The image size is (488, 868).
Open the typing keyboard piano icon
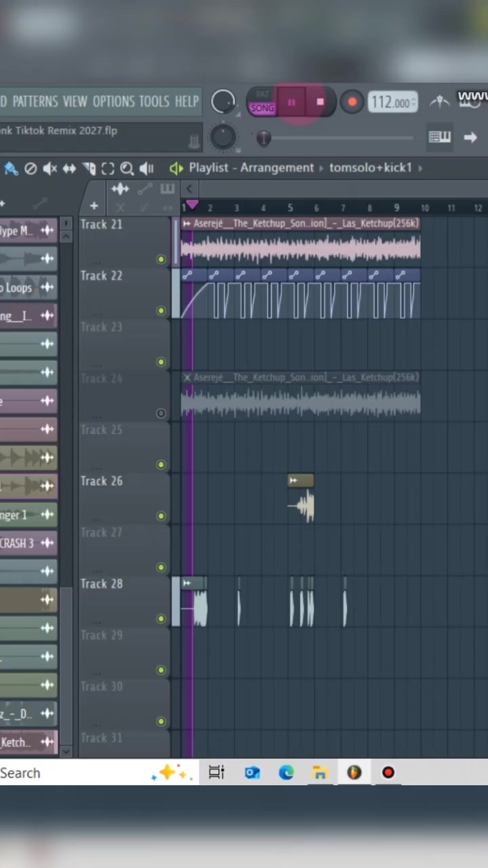pos(439,137)
